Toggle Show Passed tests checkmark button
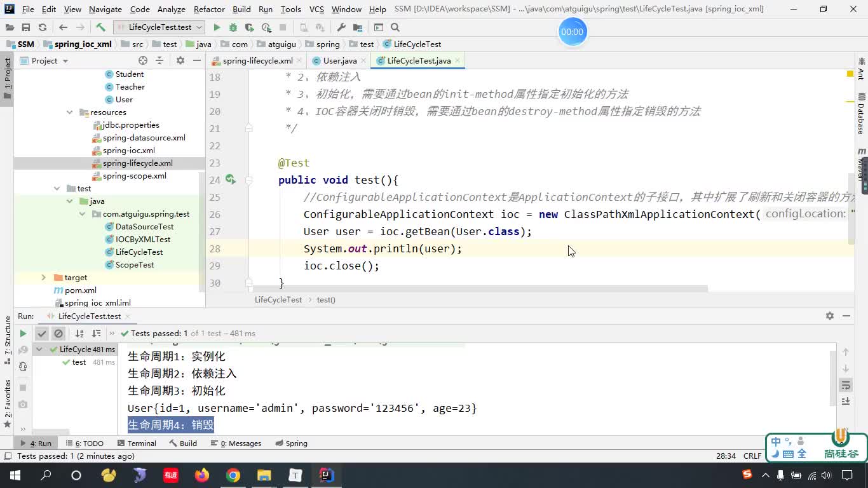Viewport: 868px width, 488px height. coord(42,333)
